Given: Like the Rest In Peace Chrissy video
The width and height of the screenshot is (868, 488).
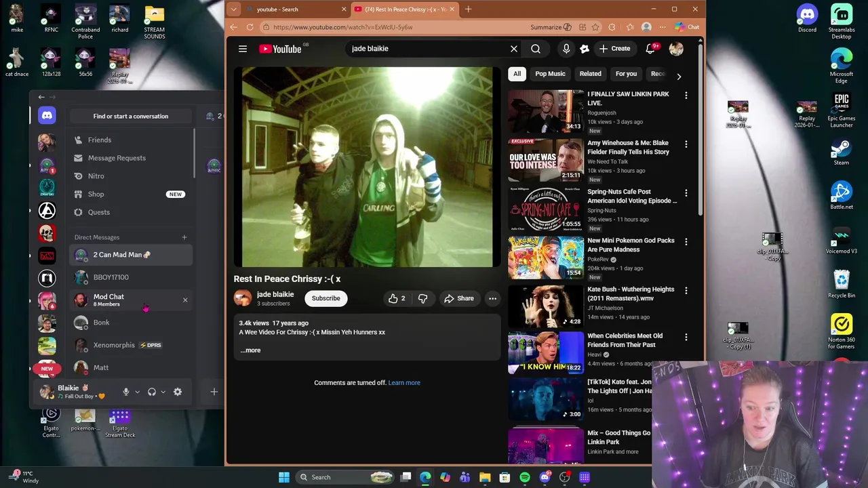Looking at the screenshot, I should 397,298.
